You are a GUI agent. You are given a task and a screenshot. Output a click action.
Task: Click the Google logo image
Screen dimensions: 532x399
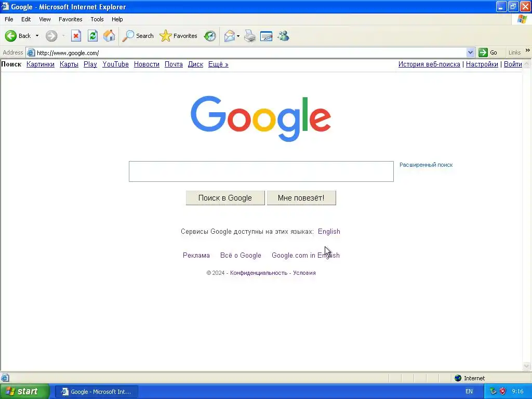coord(261,118)
